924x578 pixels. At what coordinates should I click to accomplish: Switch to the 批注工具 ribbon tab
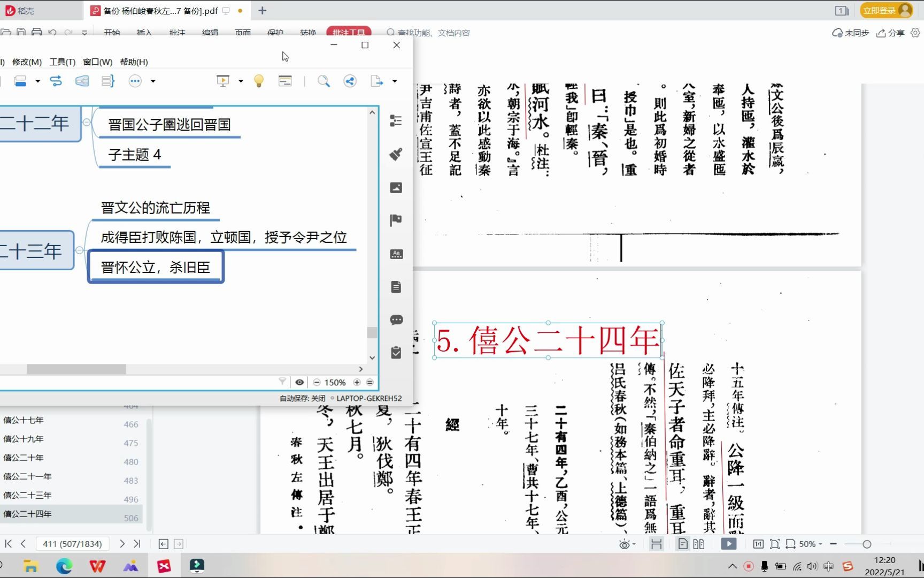tap(349, 33)
